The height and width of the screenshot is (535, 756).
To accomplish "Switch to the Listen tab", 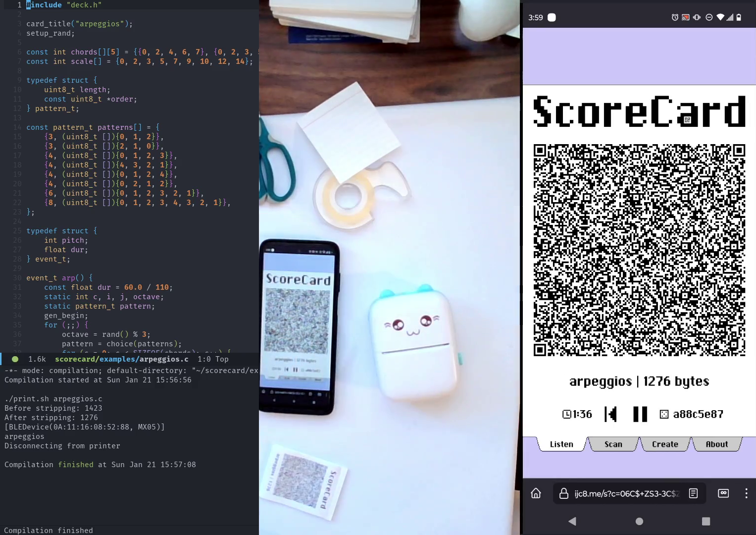I will pyautogui.click(x=561, y=444).
